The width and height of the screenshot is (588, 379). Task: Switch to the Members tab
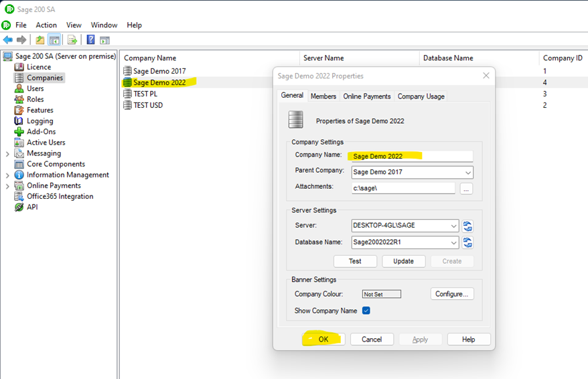coord(323,96)
